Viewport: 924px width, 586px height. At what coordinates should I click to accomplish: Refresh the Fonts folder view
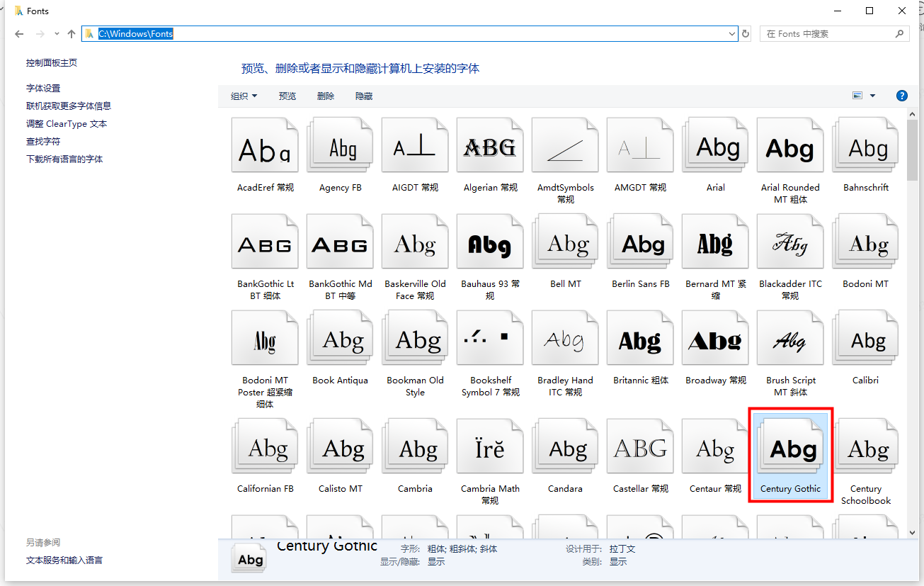click(746, 34)
